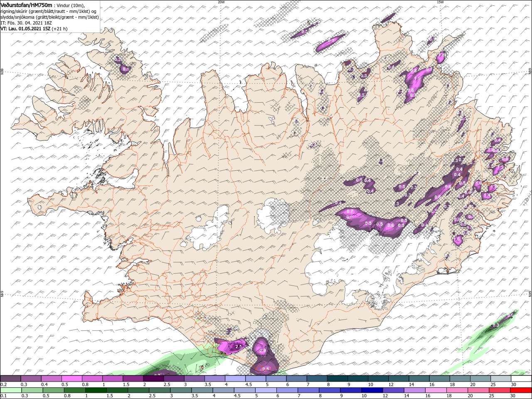Select the 4.5 swatch in the rain scale row

click(245, 390)
